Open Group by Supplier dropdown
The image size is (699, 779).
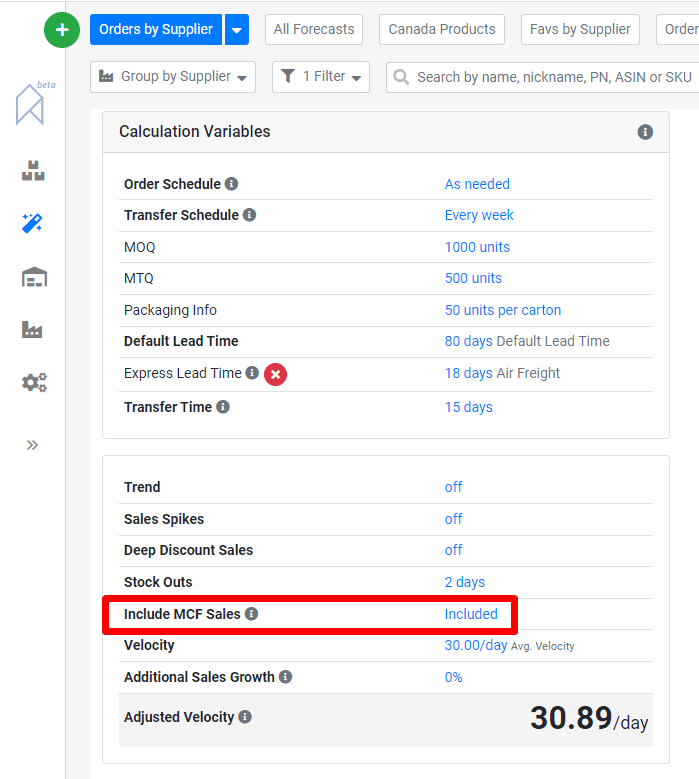[173, 77]
